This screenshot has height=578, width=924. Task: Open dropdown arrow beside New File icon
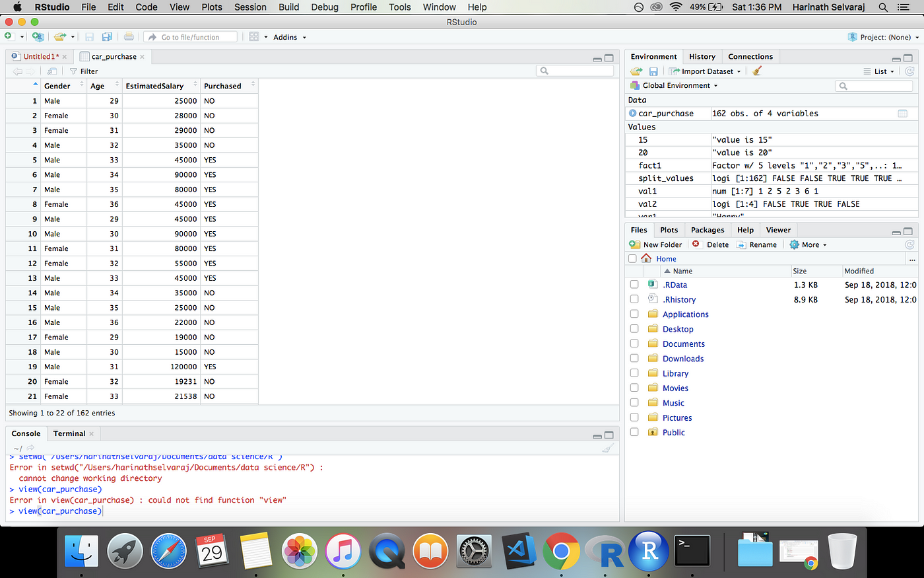21,38
